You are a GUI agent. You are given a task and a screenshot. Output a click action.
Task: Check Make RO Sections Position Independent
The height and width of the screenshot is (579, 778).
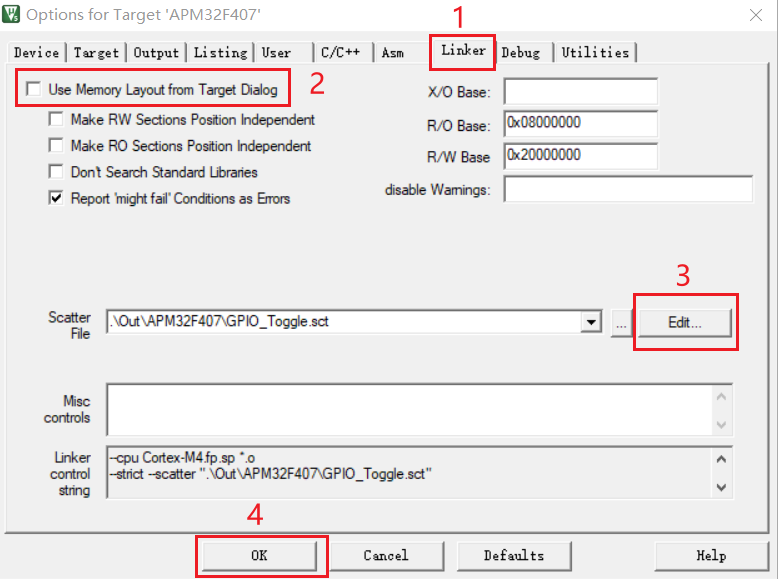click(x=57, y=146)
